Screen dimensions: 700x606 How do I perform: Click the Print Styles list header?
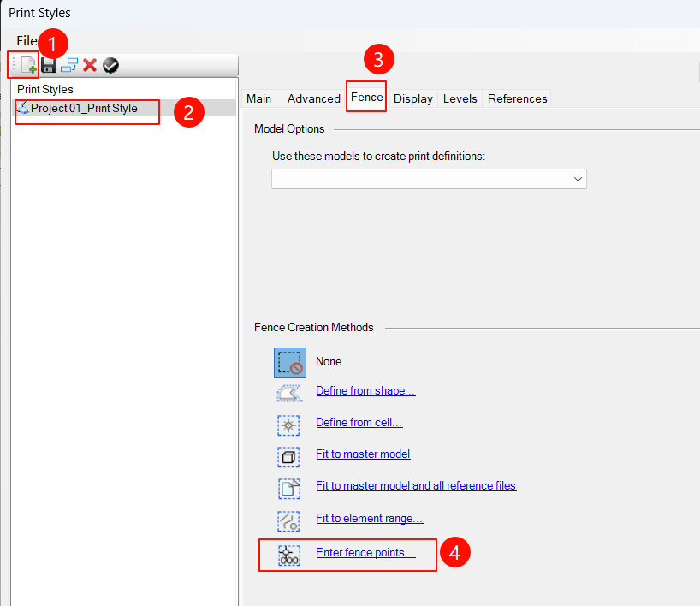pos(45,89)
